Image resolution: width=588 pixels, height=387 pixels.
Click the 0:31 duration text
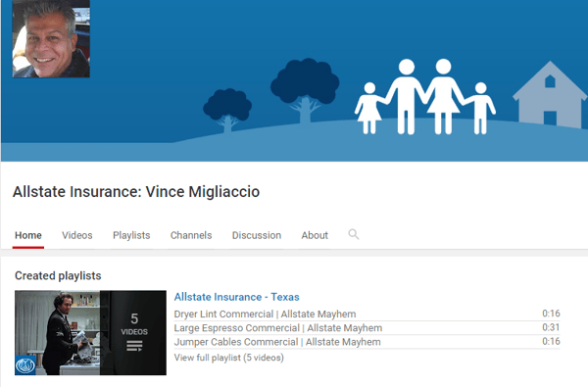[551, 327]
